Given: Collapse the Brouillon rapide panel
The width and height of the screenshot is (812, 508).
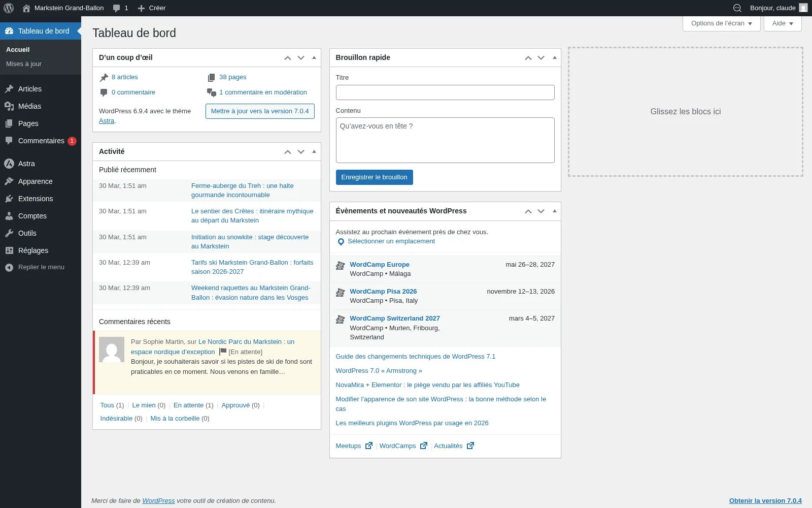Looking at the screenshot, I should (x=555, y=58).
